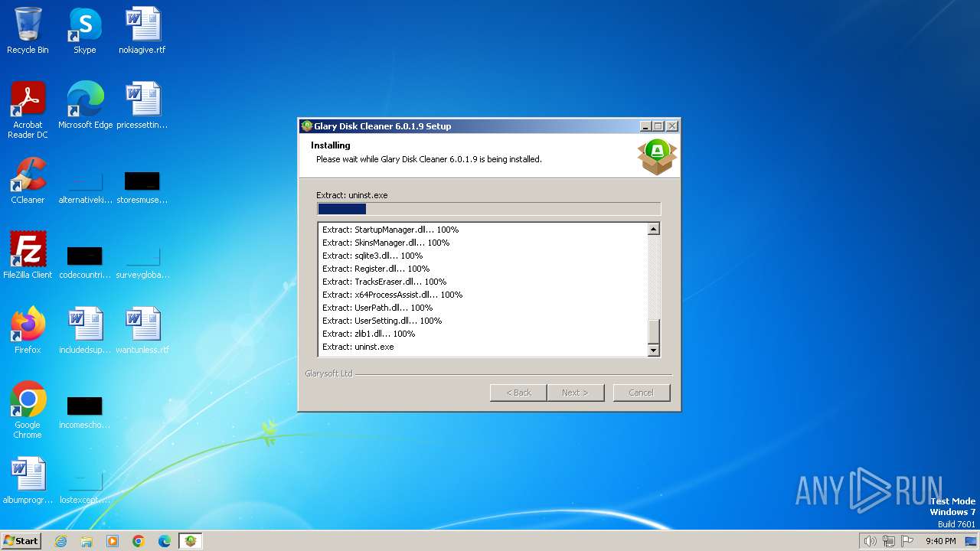
Task: Open Internet Explorer from the taskbar
Action: tap(60, 541)
